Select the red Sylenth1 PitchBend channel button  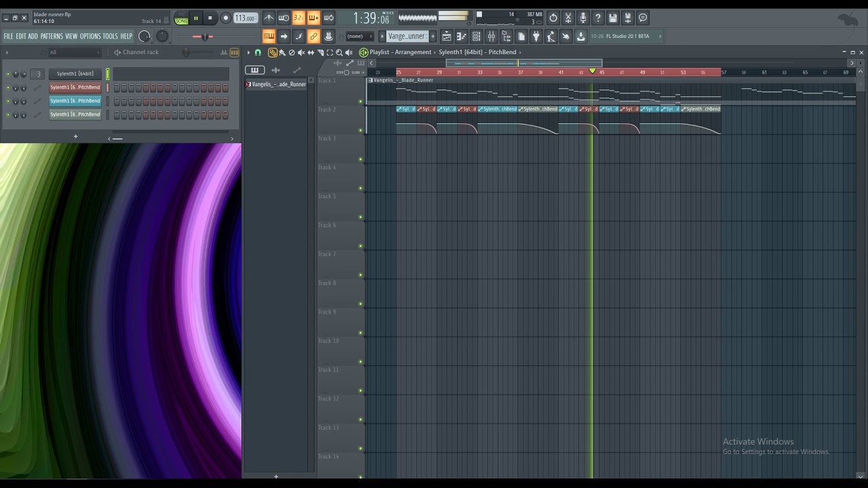75,87
